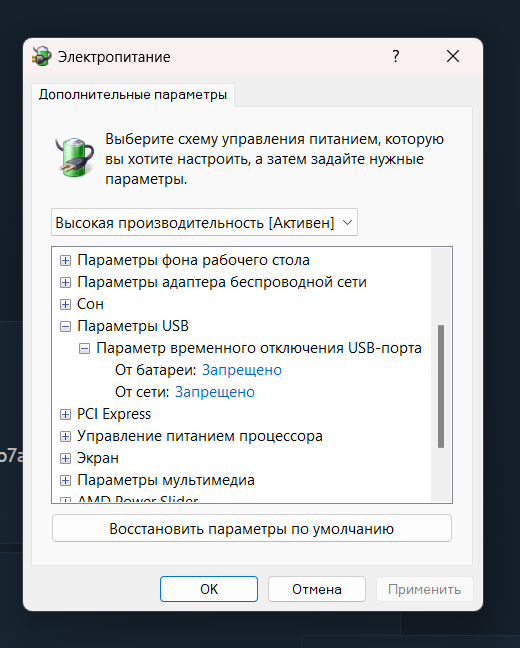The width and height of the screenshot is (520, 648).
Task: Click Запрещено link for От батареи
Action: 242,370
